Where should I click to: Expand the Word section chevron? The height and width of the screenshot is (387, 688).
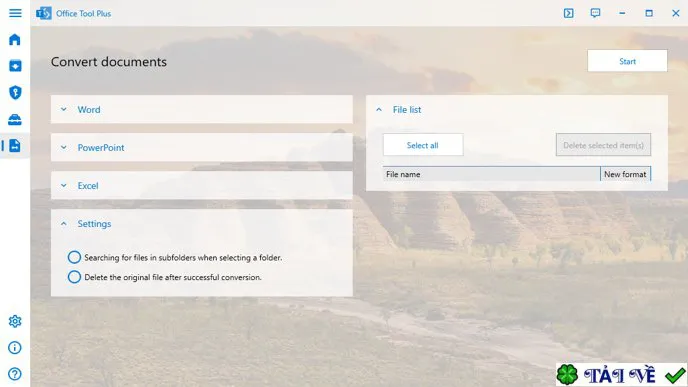pyautogui.click(x=64, y=109)
